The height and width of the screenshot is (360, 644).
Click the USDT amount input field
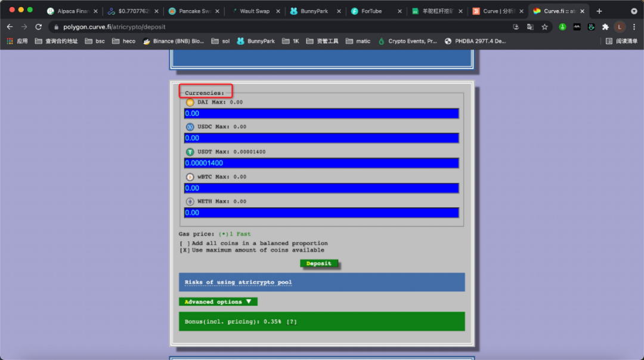tap(321, 163)
